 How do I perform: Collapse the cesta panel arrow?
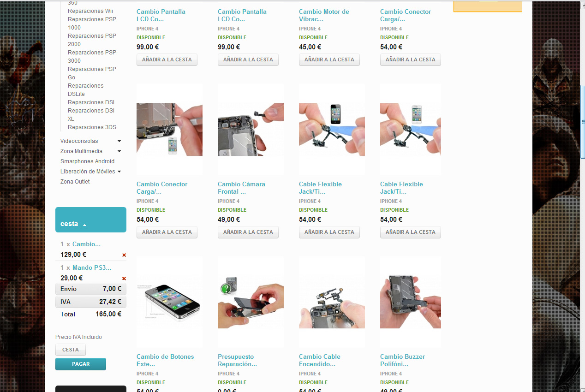84,225
